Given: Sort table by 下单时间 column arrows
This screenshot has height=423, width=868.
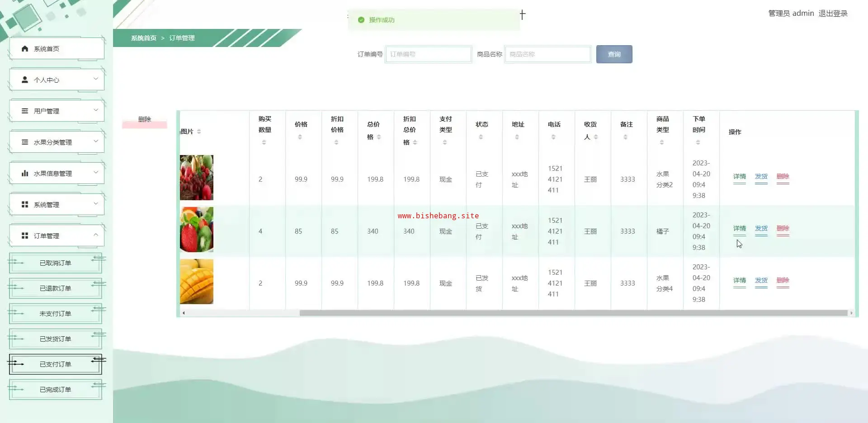Looking at the screenshot, I should tap(698, 142).
